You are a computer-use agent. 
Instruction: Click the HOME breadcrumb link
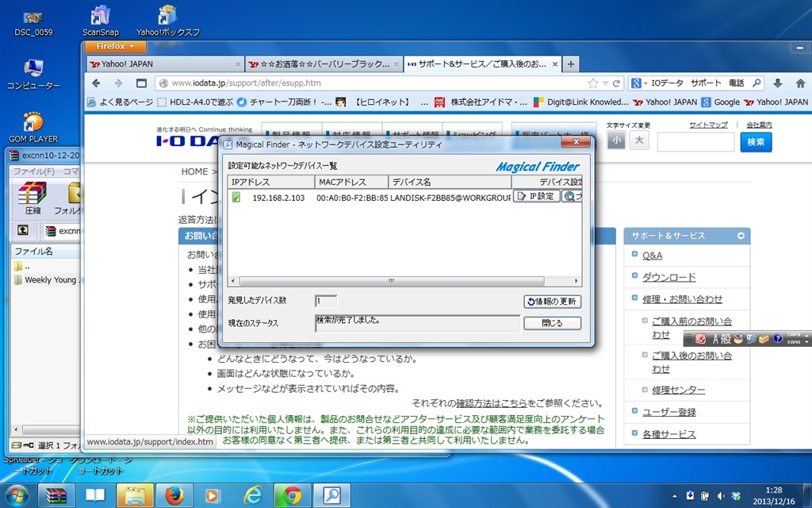coord(195,171)
